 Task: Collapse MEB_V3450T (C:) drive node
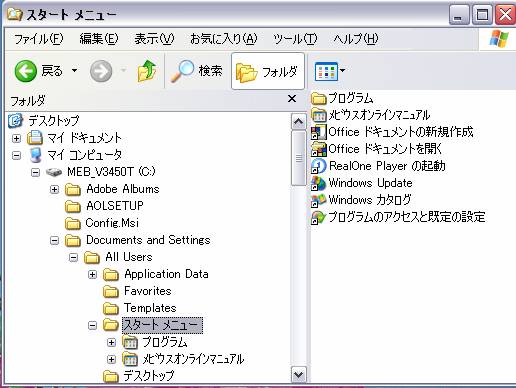pos(35,172)
